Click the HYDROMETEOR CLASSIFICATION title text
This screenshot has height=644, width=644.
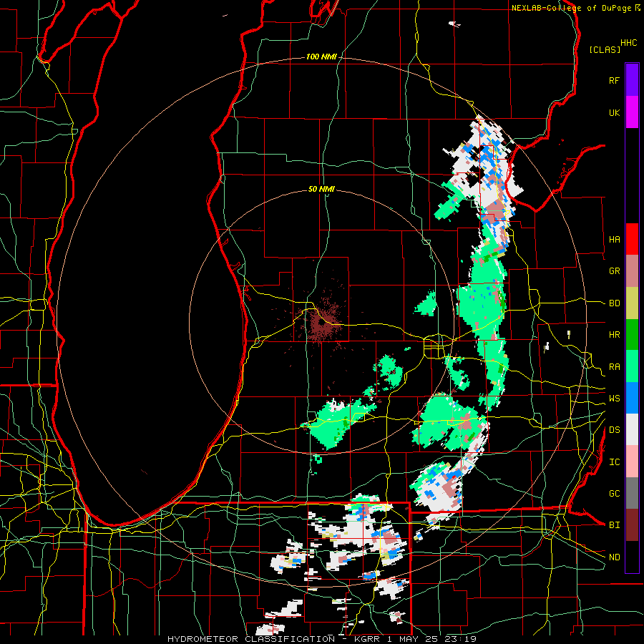(251, 639)
